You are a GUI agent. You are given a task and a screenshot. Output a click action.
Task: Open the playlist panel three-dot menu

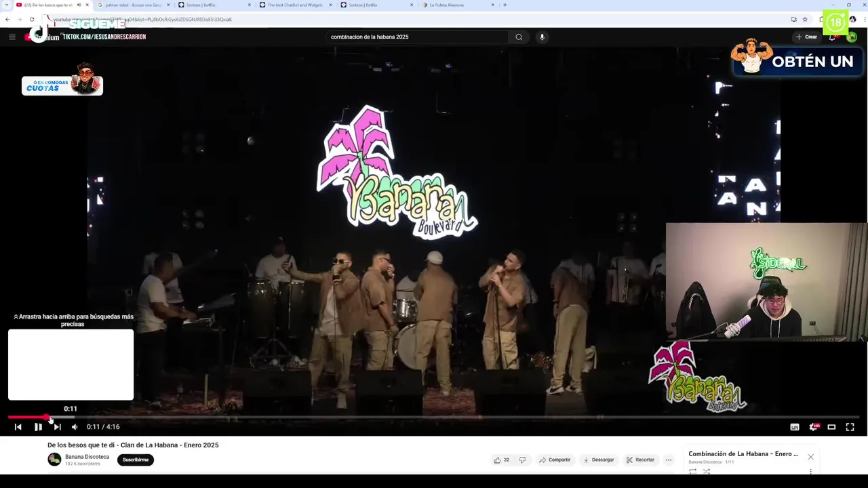pyautogui.click(x=810, y=471)
